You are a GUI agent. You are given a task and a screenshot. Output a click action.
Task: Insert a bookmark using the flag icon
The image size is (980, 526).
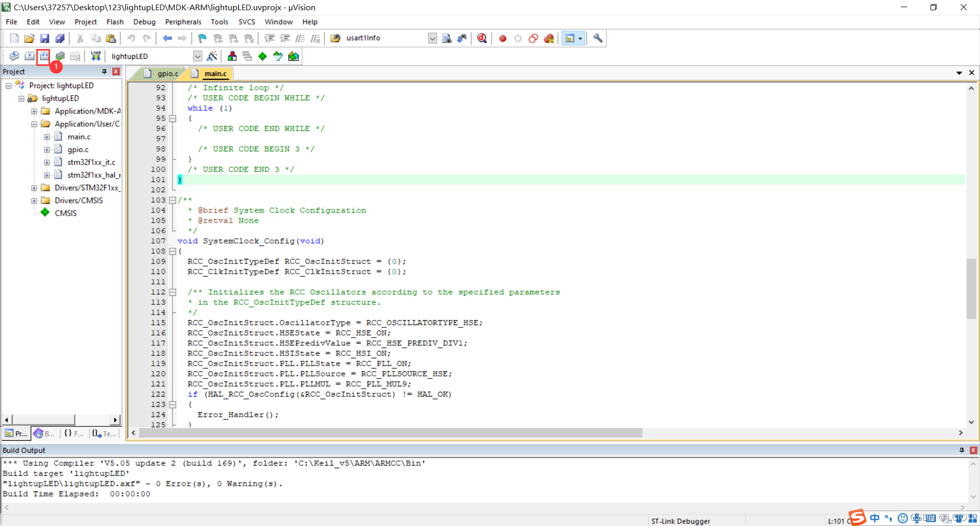[203, 38]
